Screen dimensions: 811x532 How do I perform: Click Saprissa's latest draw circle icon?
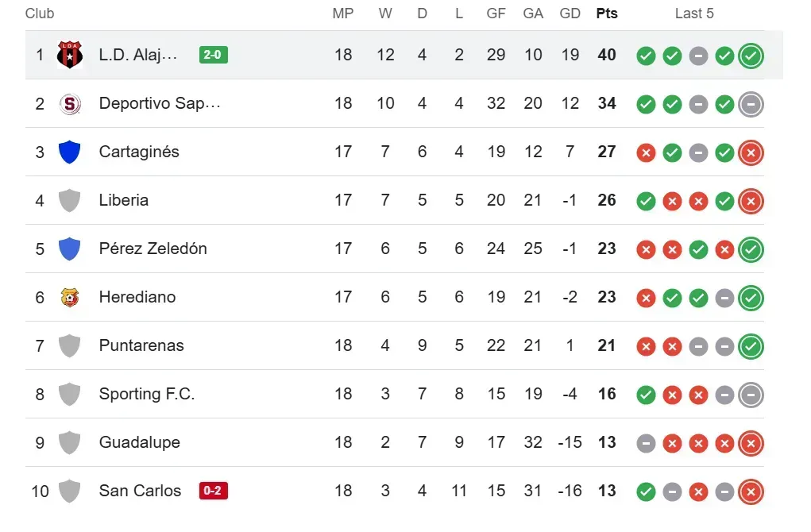(751, 104)
